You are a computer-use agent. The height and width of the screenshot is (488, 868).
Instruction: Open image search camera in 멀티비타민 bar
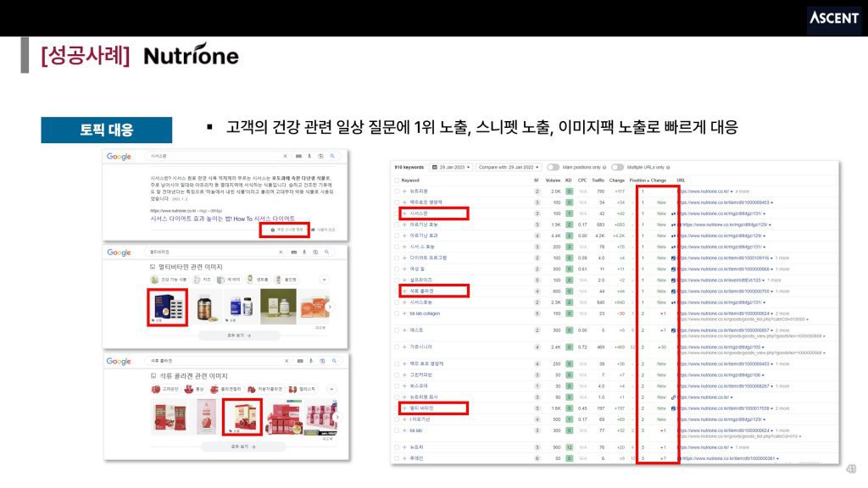(x=315, y=252)
